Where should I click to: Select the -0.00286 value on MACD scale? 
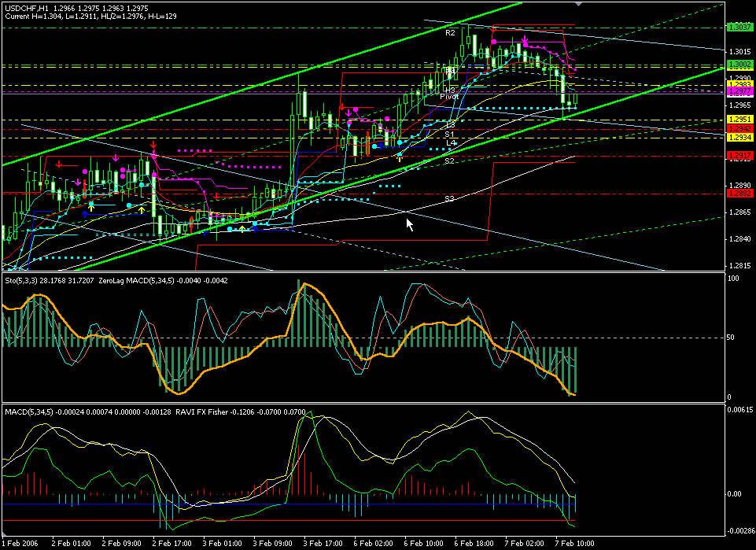(739, 530)
